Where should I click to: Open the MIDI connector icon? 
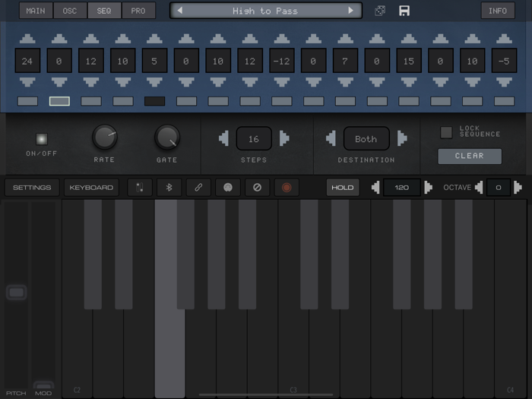[x=228, y=187]
